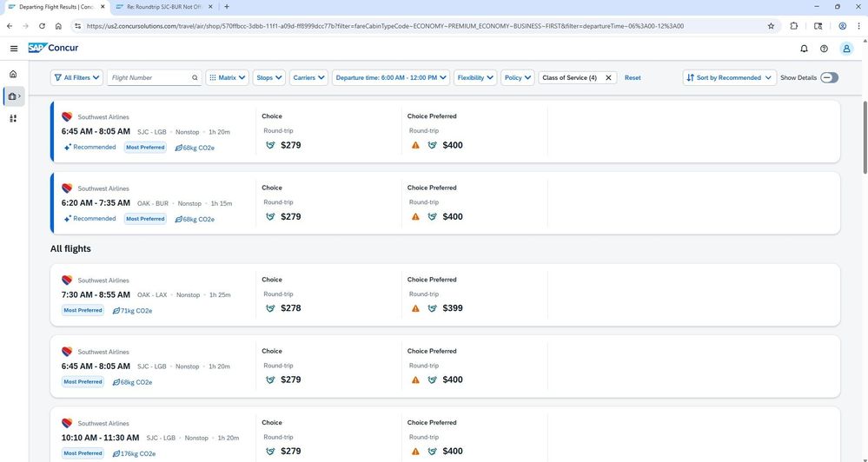Click the Southwest logo on 6:20 AM flight
The image size is (868, 462).
(67, 188)
